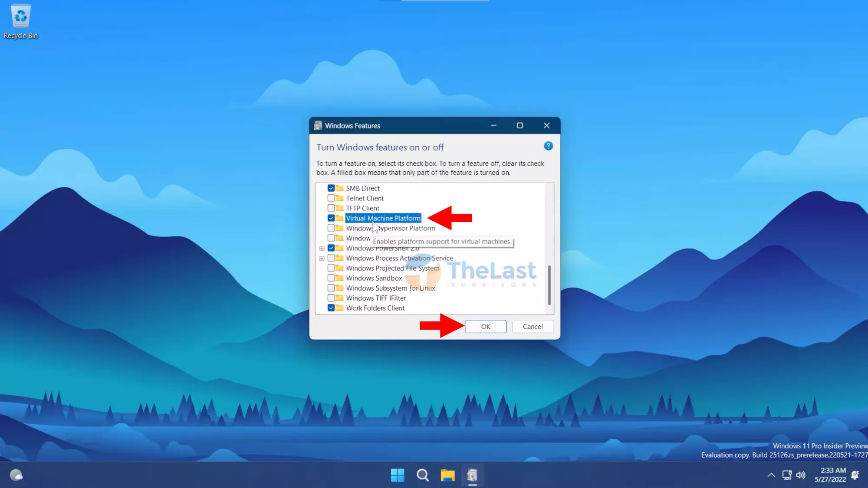Minimize the Windows Features dialog
Viewport: 868px width, 488px height.
click(x=493, y=125)
